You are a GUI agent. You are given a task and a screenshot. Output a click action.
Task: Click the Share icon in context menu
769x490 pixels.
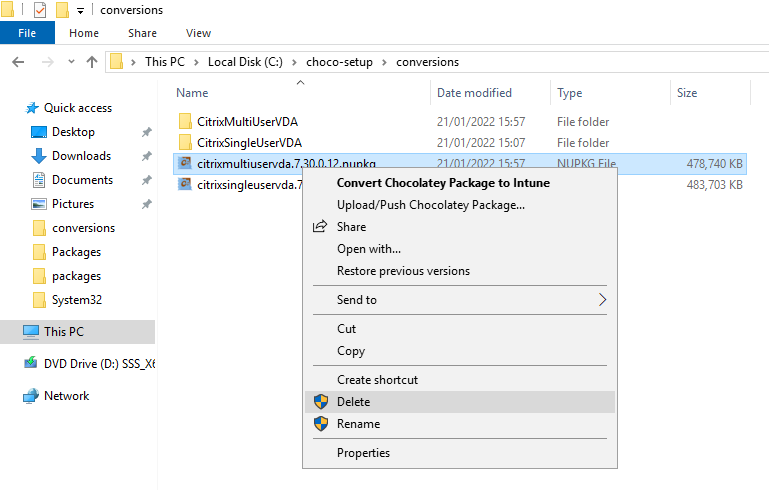[320, 227]
